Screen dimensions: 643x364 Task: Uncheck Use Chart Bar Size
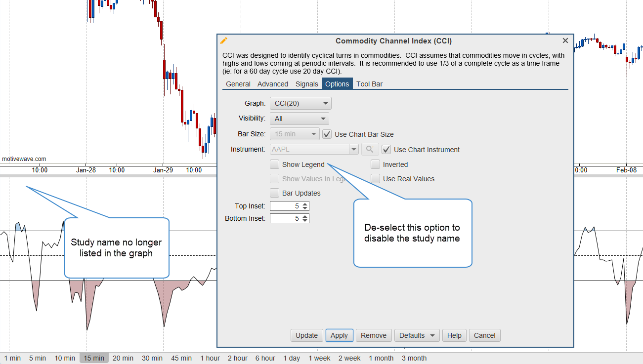[327, 134]
